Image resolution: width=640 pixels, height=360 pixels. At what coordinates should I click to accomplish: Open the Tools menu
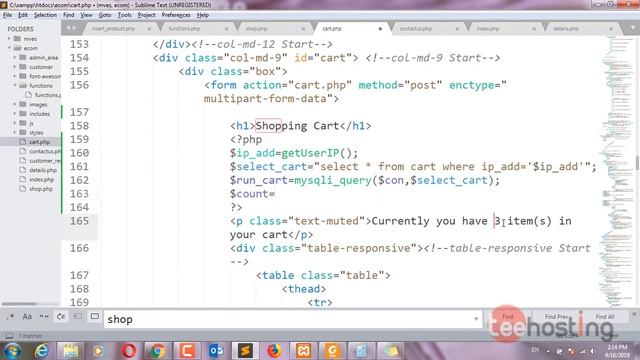(x=124, y=15)
